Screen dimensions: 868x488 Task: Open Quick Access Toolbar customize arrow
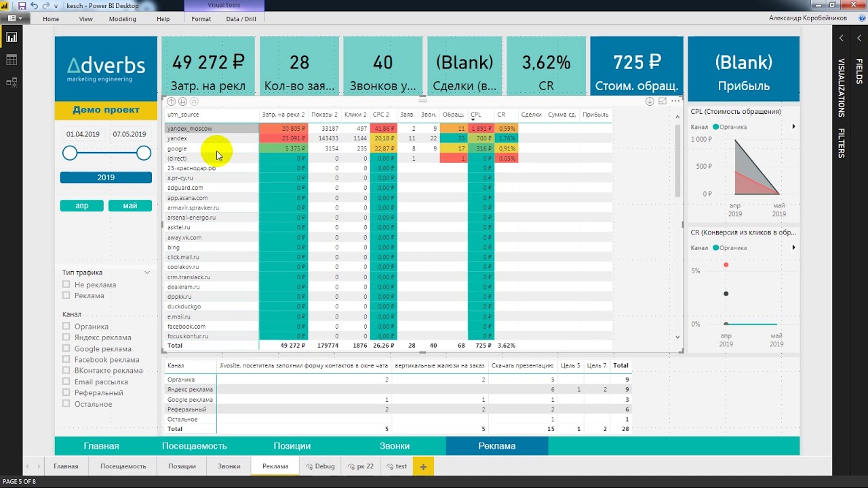[56, 6]
